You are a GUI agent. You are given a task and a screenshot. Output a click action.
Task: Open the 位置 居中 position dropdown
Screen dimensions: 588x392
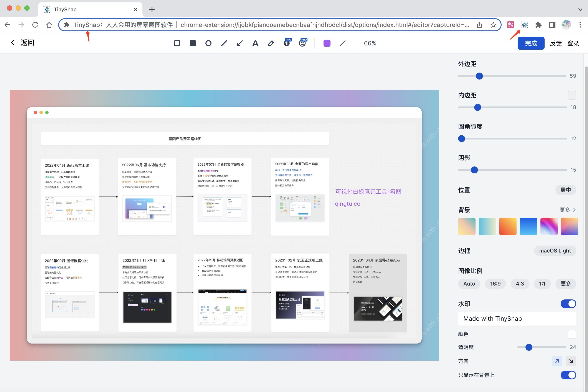565,190
